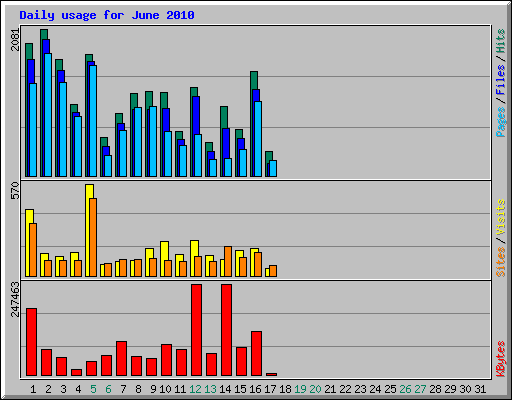This screenshot has height=400, width=512.
Task: Click the 247463 axis value label
Action: pos(15,299)
